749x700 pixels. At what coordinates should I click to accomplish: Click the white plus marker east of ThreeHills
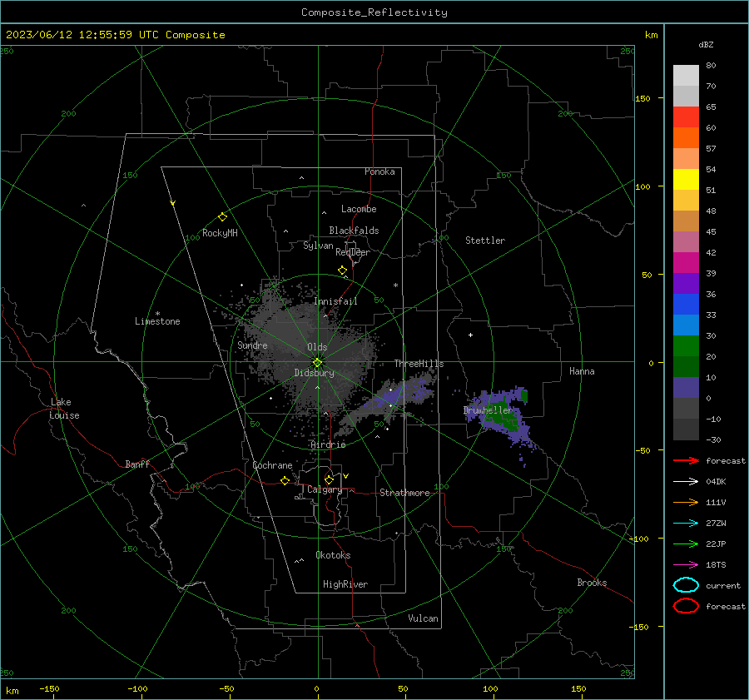470,335
